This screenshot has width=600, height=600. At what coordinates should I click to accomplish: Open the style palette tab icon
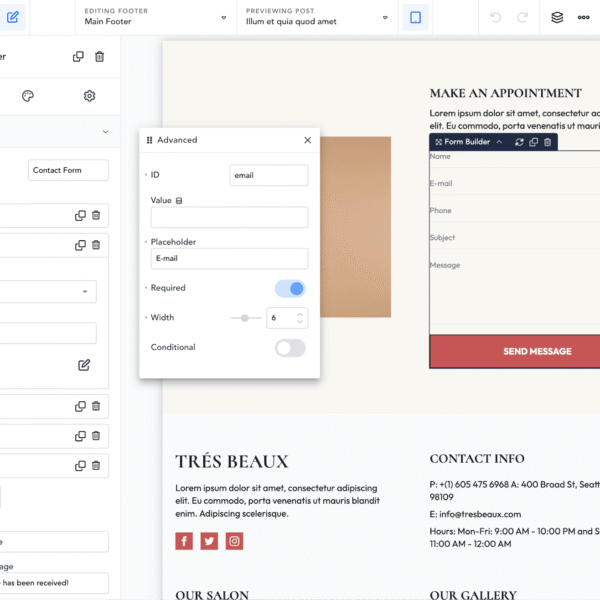[x=28, y=96]
